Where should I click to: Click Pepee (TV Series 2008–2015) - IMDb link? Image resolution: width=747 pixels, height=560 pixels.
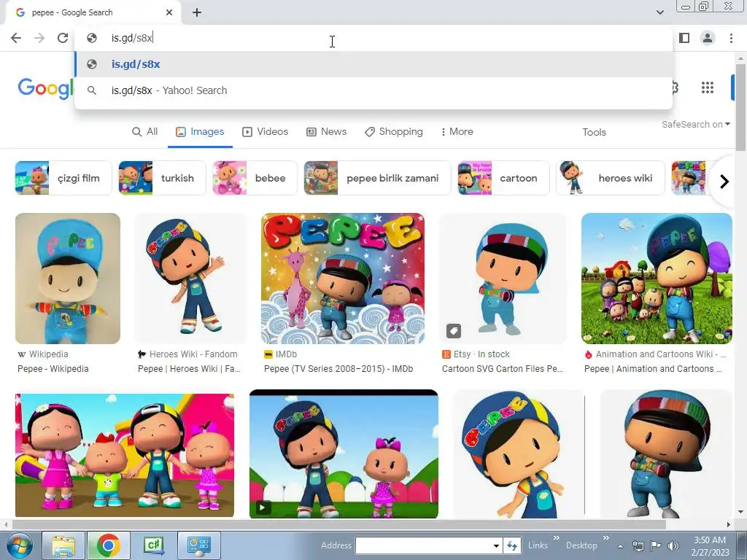click(x=338, y=369)
